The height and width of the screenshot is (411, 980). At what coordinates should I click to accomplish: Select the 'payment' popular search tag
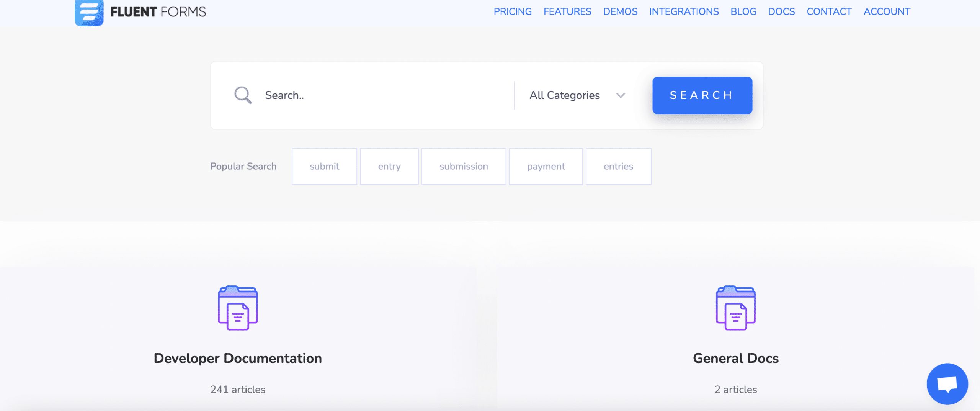pyautogui.click(x=546, y=166)
